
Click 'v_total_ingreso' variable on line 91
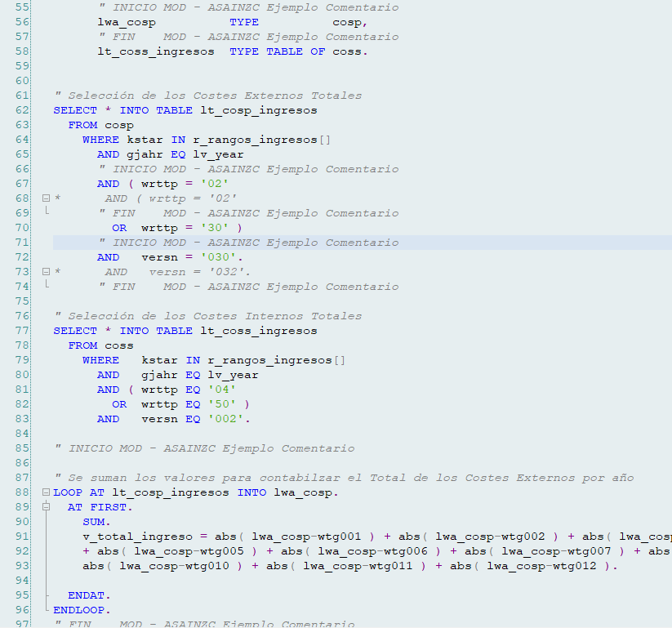click(137, 537)
